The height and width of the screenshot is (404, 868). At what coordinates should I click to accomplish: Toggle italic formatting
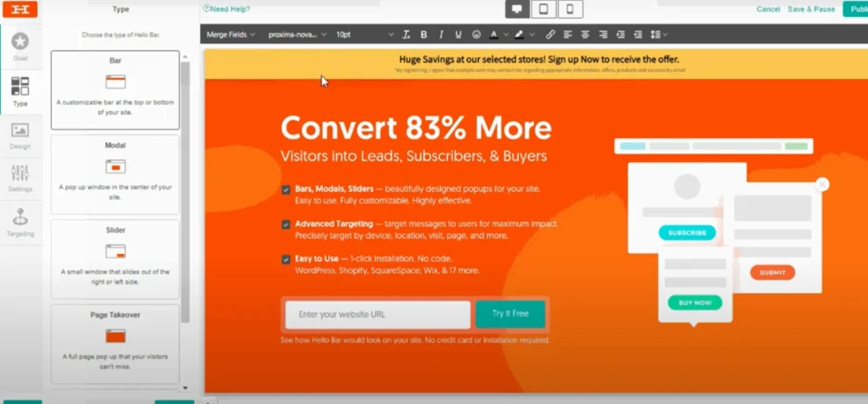tap(441, 35)
